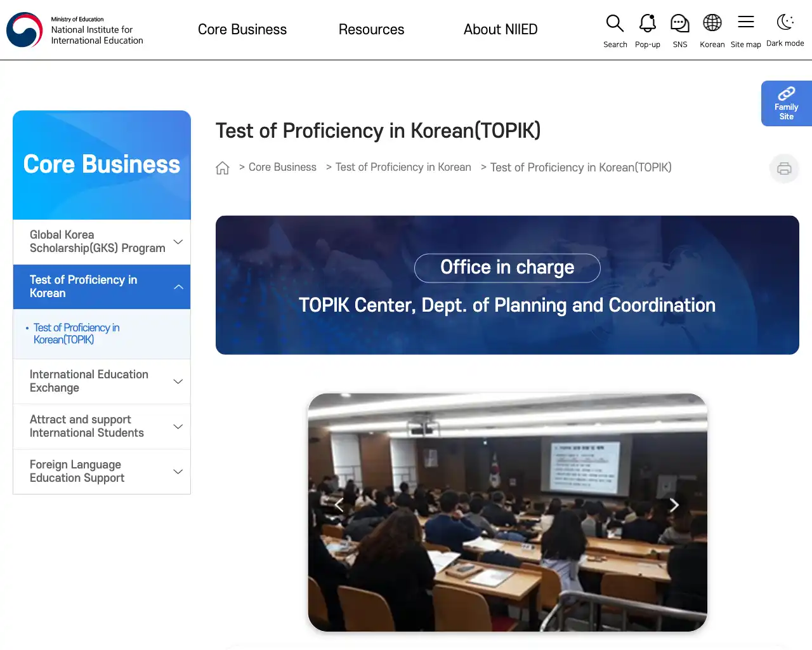
Task: Expand International Education Exchange section
Action: point(101,381)
